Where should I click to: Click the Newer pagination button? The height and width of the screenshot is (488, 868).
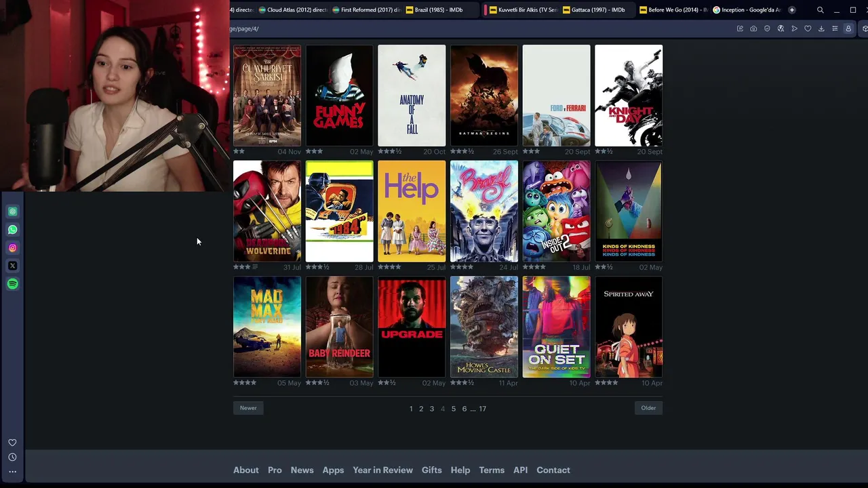point(248,408)
